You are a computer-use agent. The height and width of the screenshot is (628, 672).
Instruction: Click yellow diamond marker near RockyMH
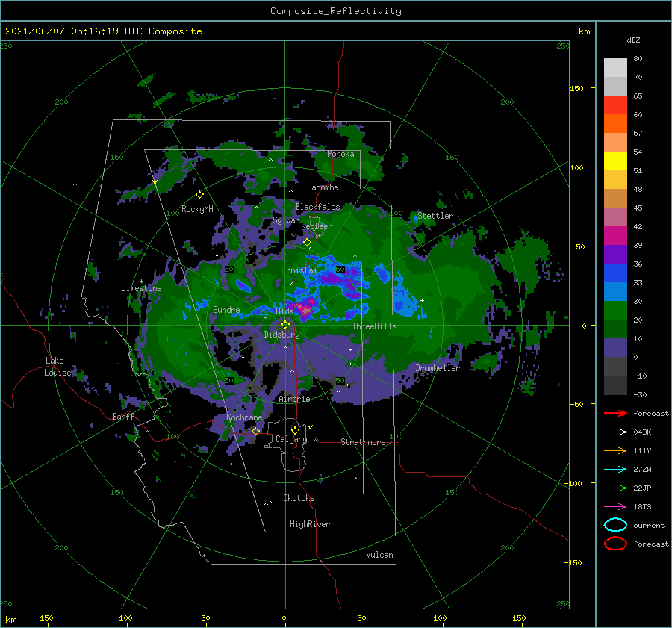click(x=199, y=195)
